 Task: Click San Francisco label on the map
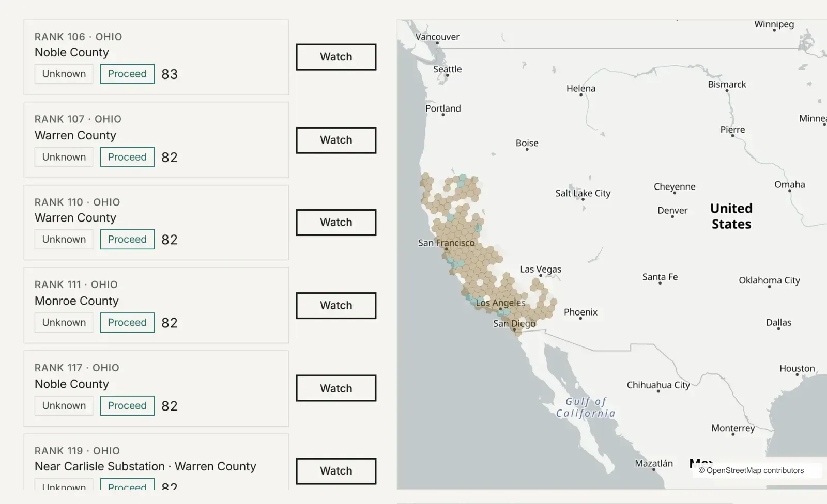tap(446, 243)
